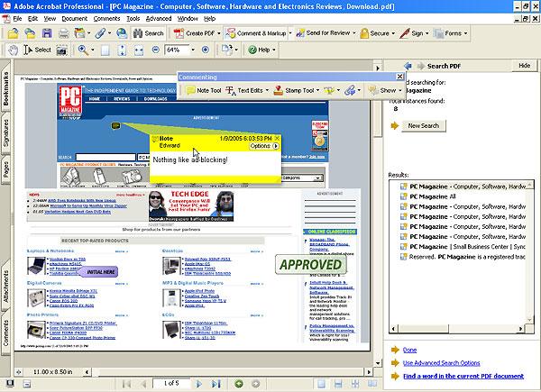Screen dimensions: 541x392
Task: Open the File menu
Action: (17, 19)
